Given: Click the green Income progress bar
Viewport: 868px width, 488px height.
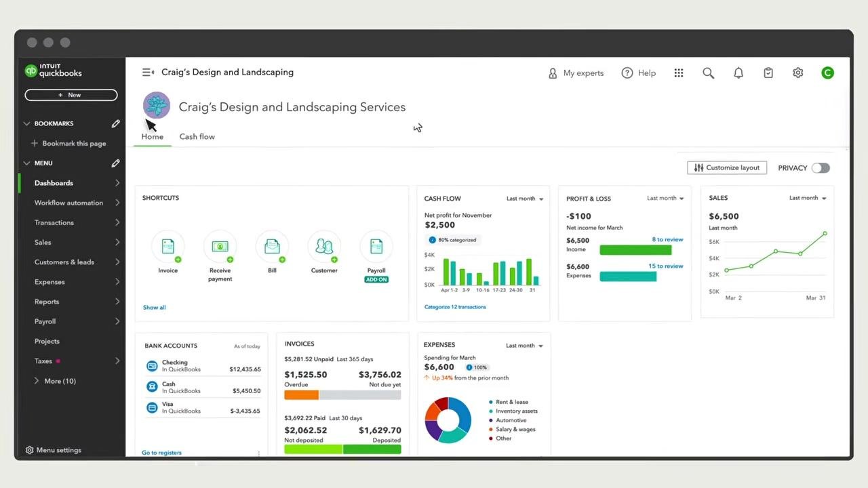Looking at the screenshot, I should (x=635, y=250).
